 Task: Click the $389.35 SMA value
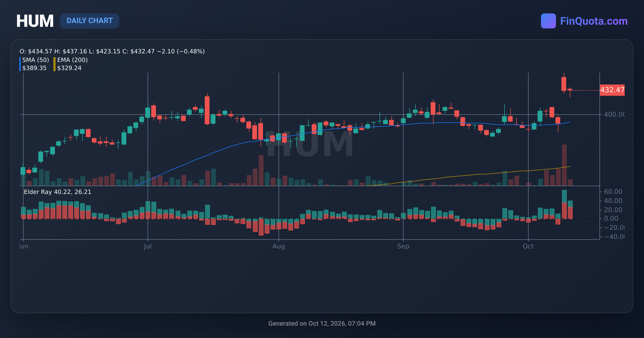[x=34, y=68]
